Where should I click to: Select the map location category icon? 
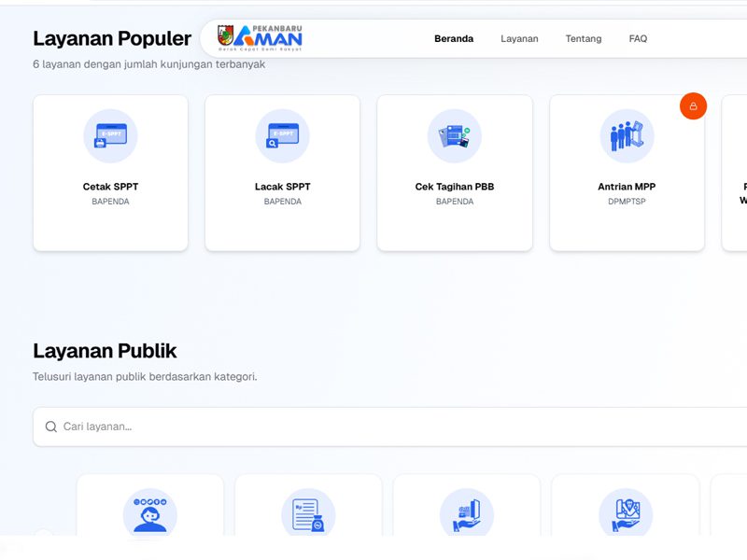click(626, 513)
